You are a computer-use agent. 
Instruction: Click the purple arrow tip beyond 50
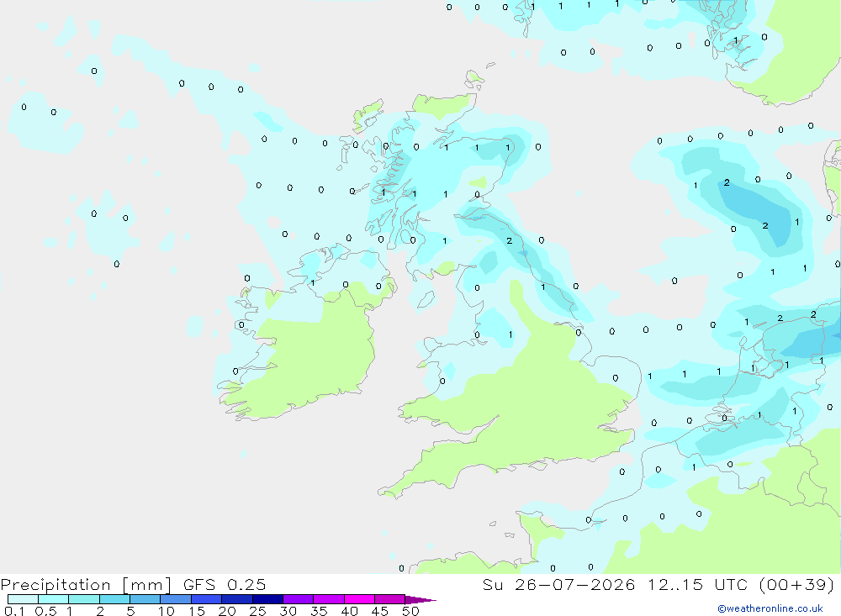pos(420,600)
